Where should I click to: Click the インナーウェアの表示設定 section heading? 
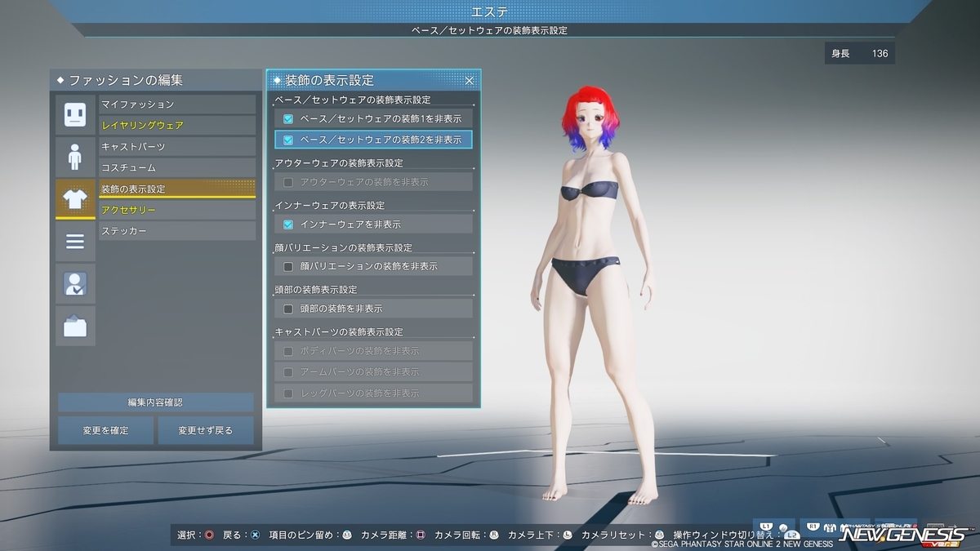(x=330, y=206)
